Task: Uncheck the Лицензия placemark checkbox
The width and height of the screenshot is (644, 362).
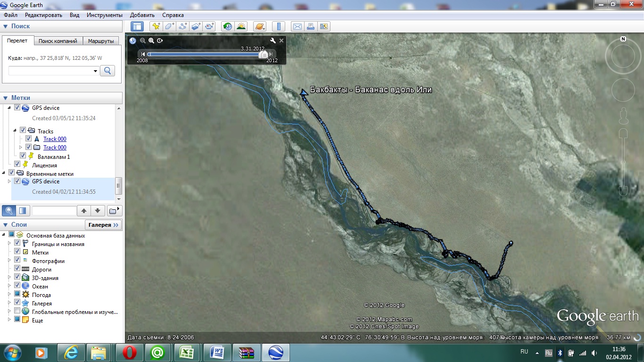Action: click(17, 165)
